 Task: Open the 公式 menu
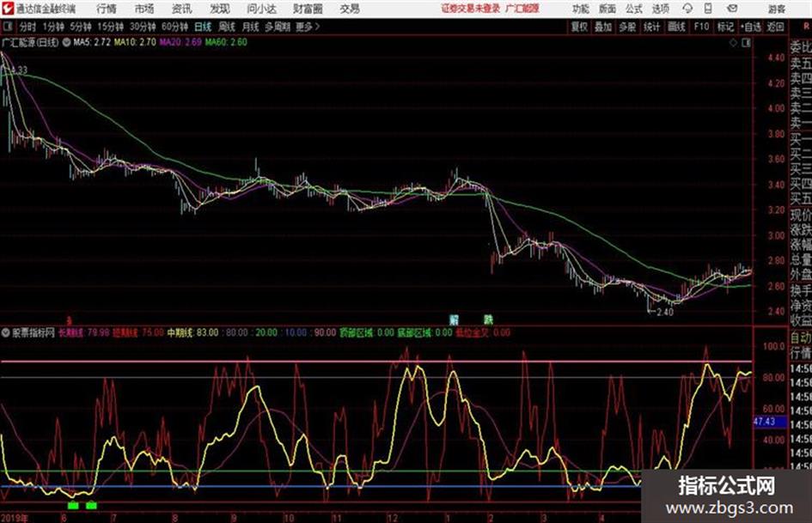tap(634, 9)
